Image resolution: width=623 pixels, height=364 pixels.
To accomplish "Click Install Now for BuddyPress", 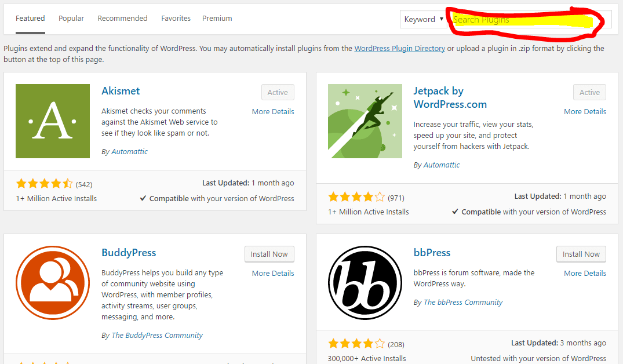I will point(269,254).
